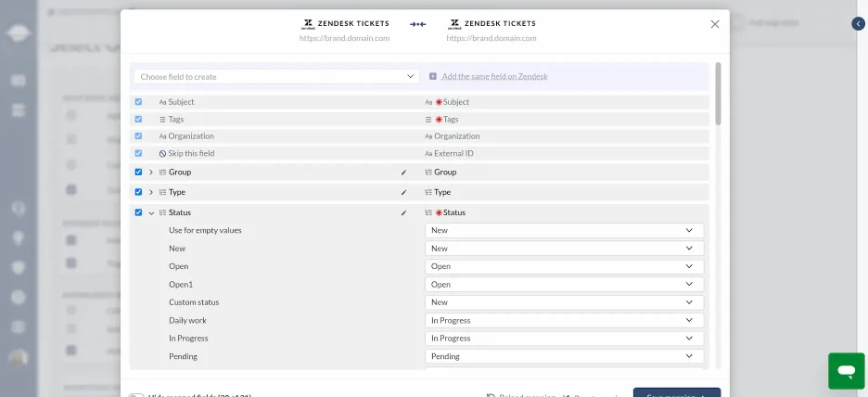Screen dimensions: 868x397
Task: Toggle the Skip this field checkbox
Action: 138,153
